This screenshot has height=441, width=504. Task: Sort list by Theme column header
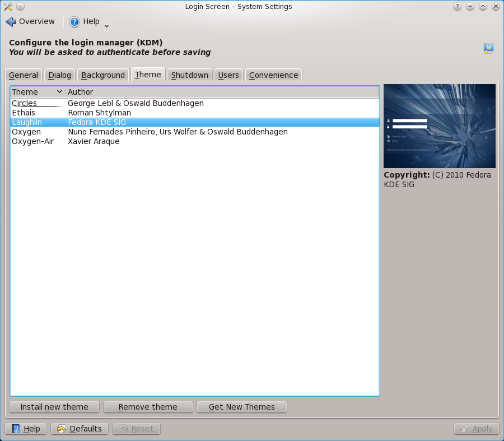pyautogui.click(x=38, y=92)
